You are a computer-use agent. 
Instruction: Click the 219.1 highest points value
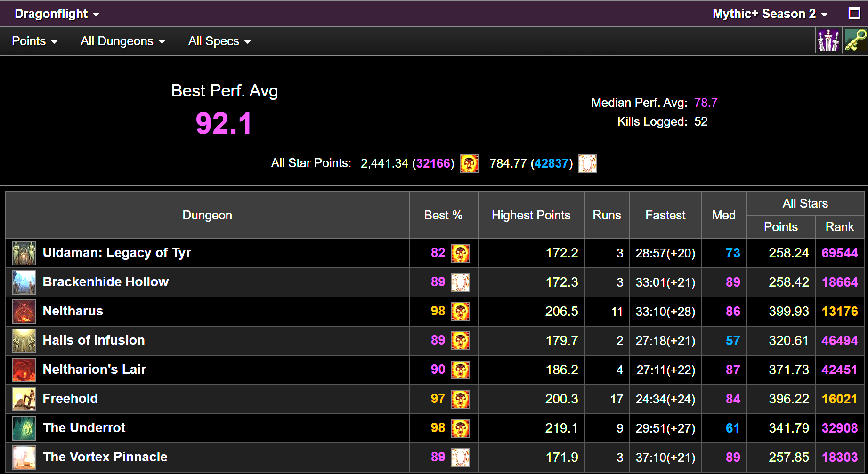tap(561, 428)
